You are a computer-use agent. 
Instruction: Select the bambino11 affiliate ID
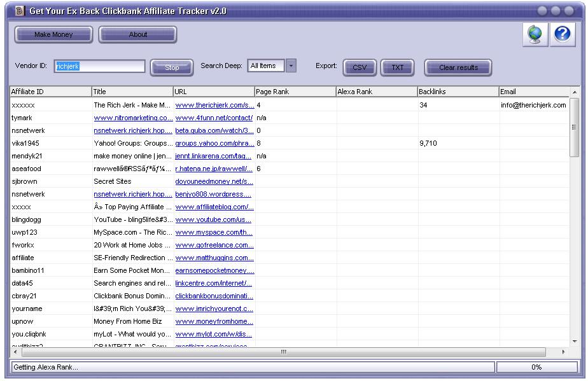[28, 271]
